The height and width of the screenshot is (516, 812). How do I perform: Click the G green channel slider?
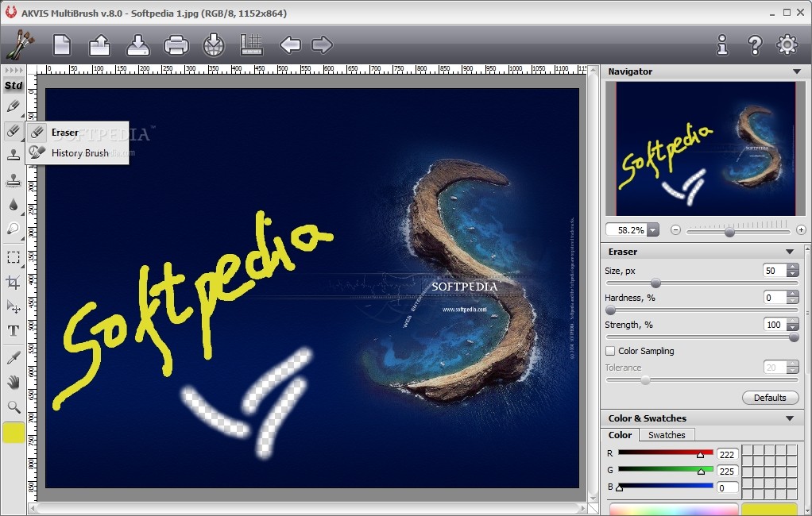click(x=666, y=469)
